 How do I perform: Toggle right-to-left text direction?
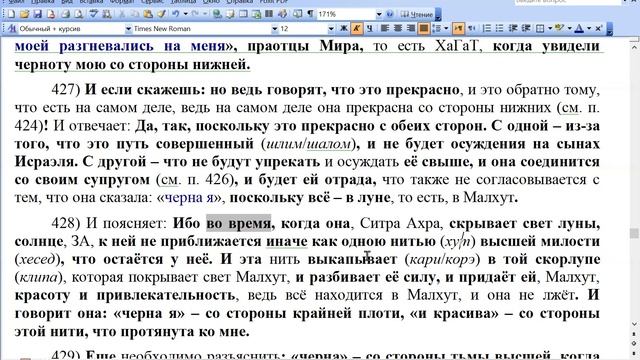pos(471,28)
